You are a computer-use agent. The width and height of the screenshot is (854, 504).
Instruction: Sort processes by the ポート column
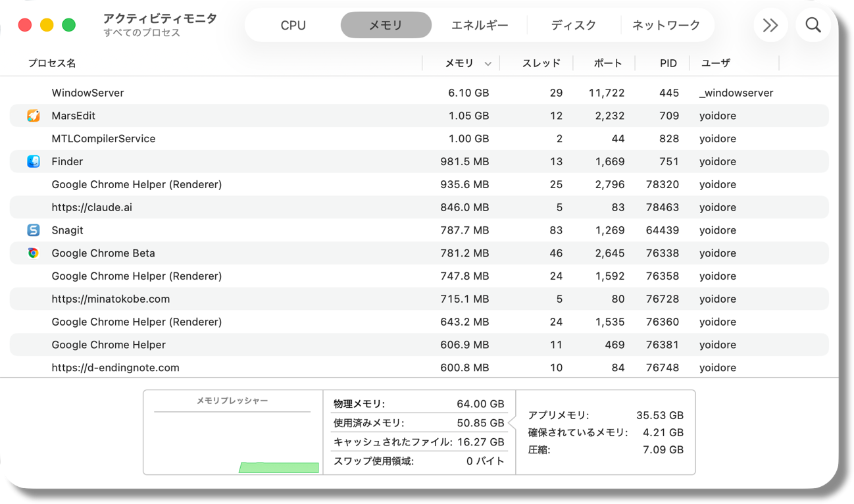(607, 63)
